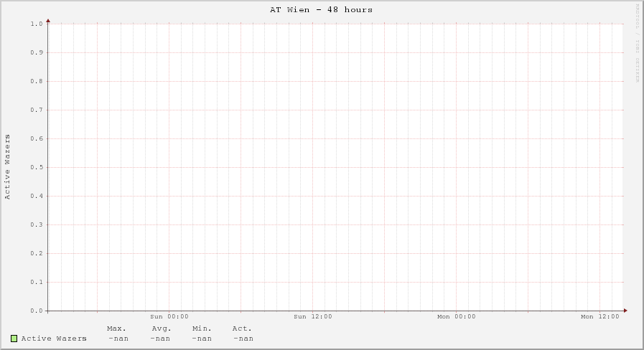Click the -nan value under Act.
The width and height of the screenshot is (644, 350).
coord(243,339)
